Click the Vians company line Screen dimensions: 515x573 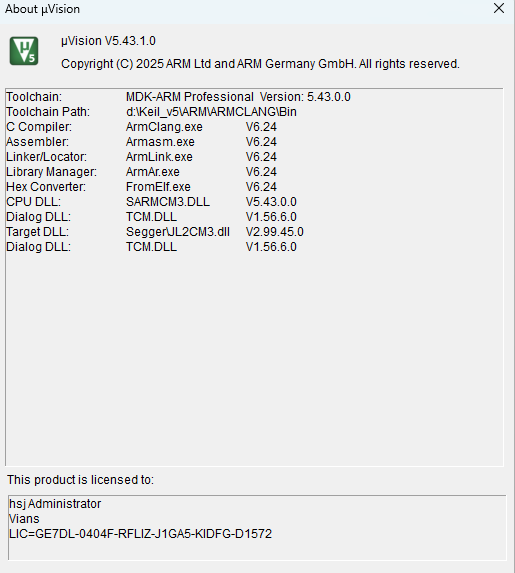[24, 519]
